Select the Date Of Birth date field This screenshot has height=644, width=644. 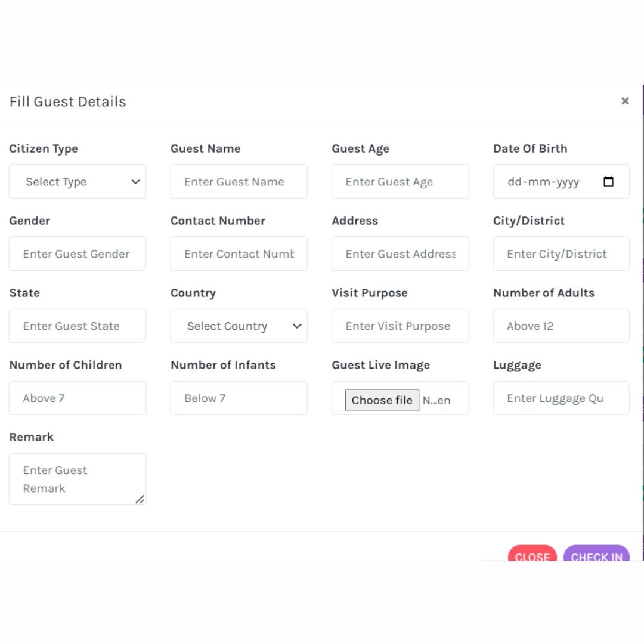[549, 182]
